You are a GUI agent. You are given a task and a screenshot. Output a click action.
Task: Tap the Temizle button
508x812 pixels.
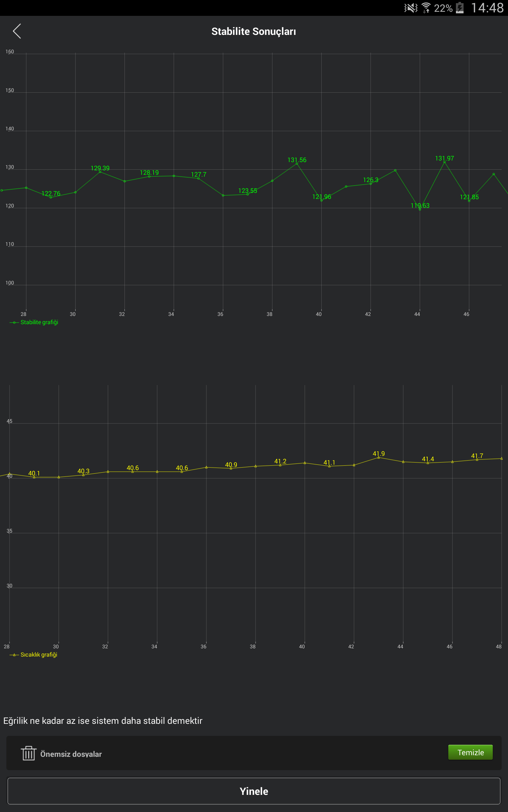(470, 752)
